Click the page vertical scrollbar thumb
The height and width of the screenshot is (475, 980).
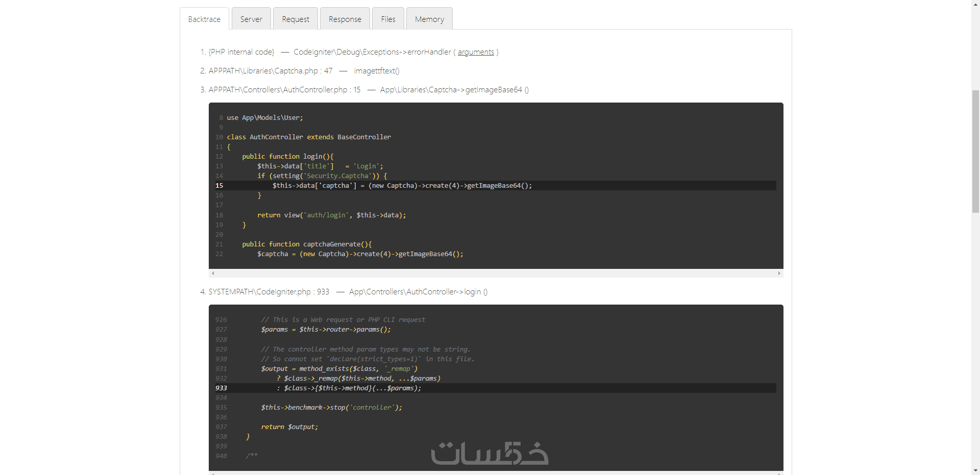975,151
